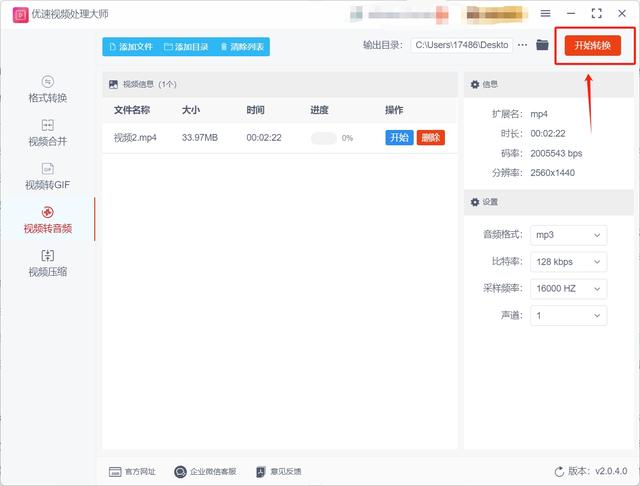Open 企业微信客服 customer service link
The height and width of the screenshot is (486, 640).
click(x=213, y=472)
